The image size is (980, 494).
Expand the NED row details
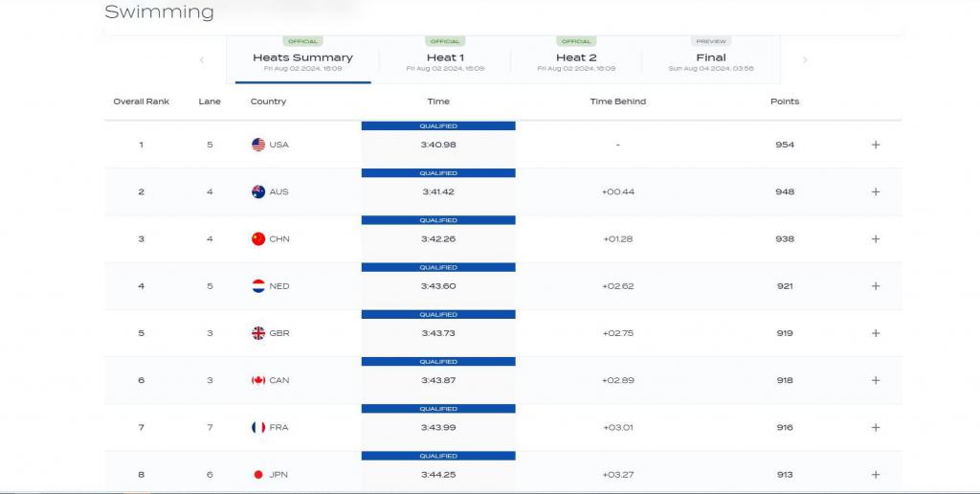pos(875,285)
